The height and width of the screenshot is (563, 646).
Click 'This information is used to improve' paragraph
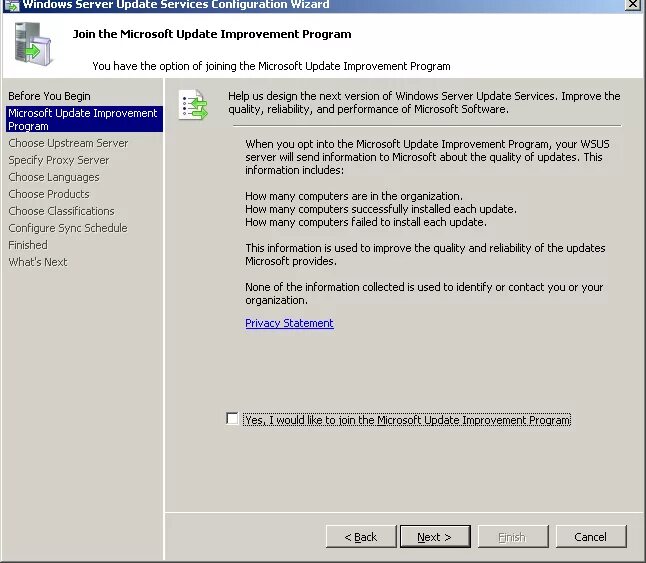(x=425, y=255)
